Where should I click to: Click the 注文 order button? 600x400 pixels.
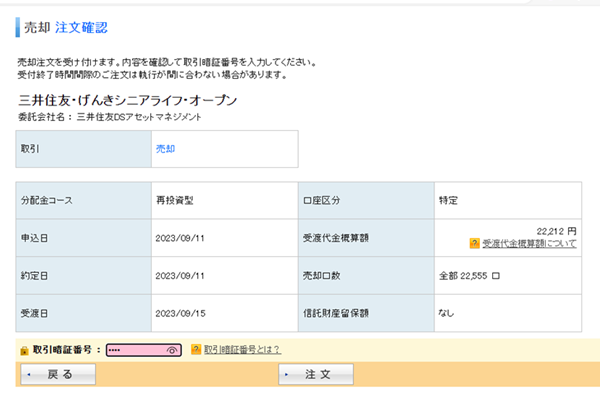coord(316,374)
